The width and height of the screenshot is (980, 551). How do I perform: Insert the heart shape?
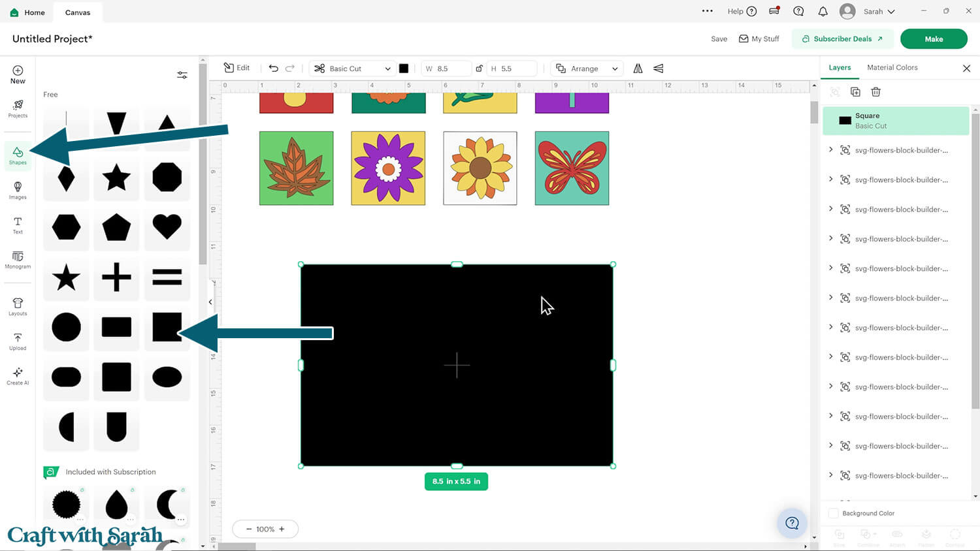click(x=167, y=227)
